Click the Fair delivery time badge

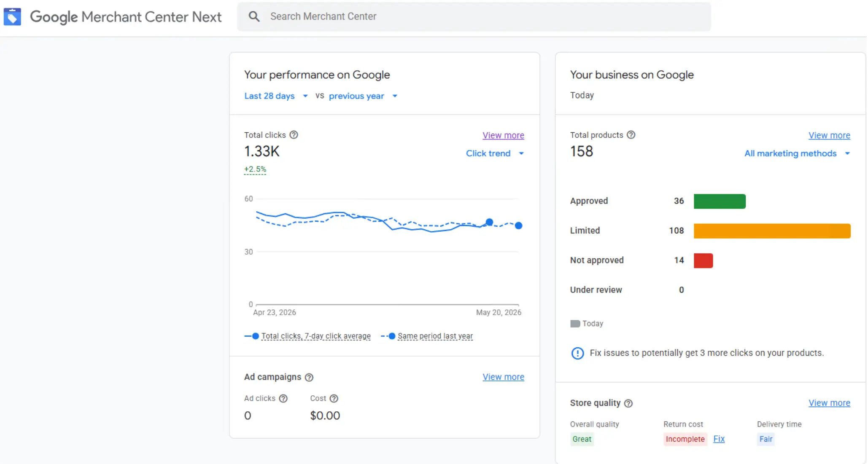766,439
